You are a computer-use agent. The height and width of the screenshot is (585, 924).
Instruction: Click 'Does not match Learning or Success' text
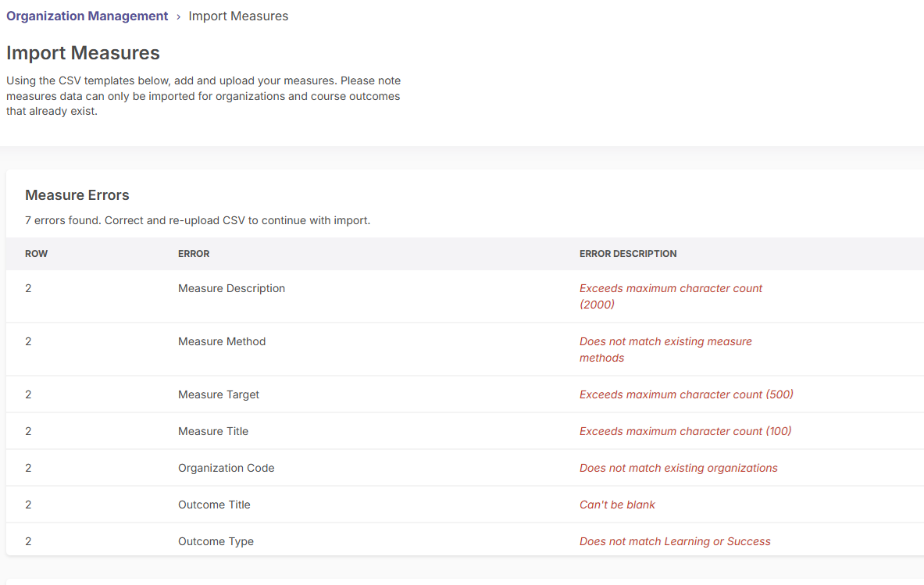[x=675, y=541]
